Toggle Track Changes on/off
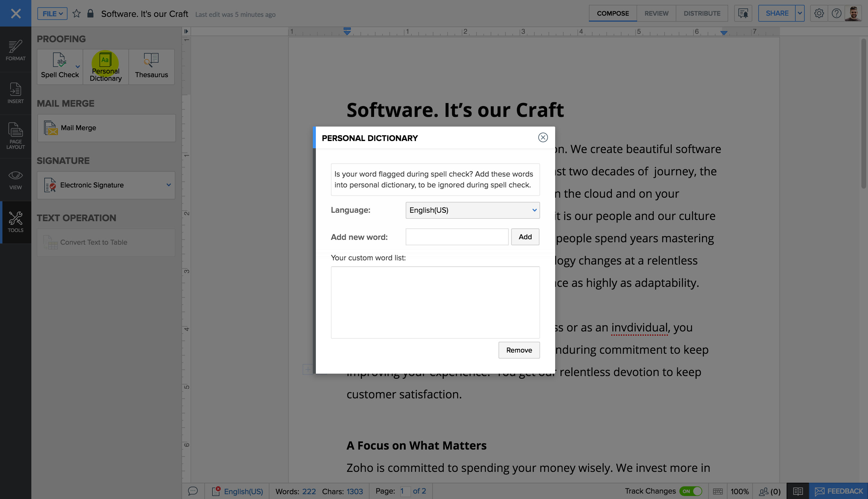868x499 pixels. (x=691, y=491)
